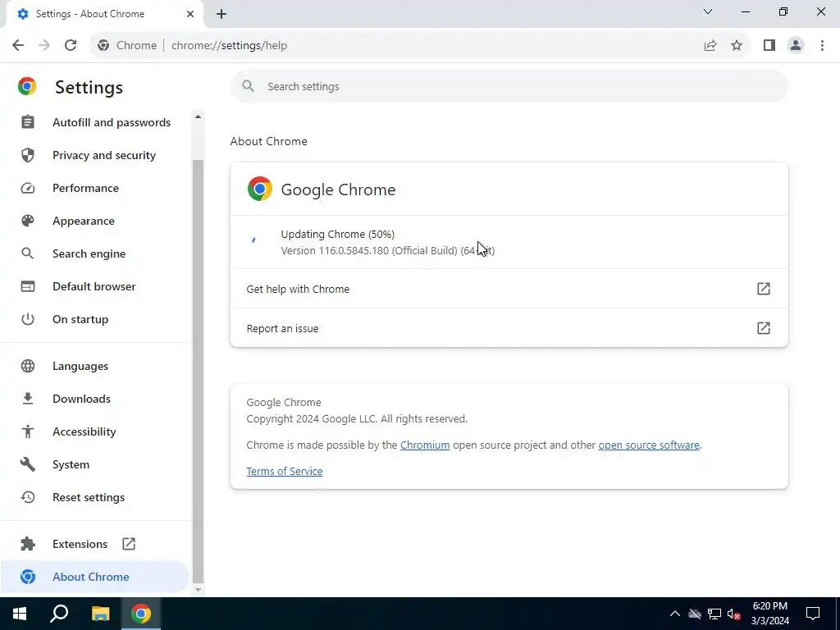Click the Languages globe icon
The width and height of the screenshot is (840, 630).
click(x=28, y=367)
